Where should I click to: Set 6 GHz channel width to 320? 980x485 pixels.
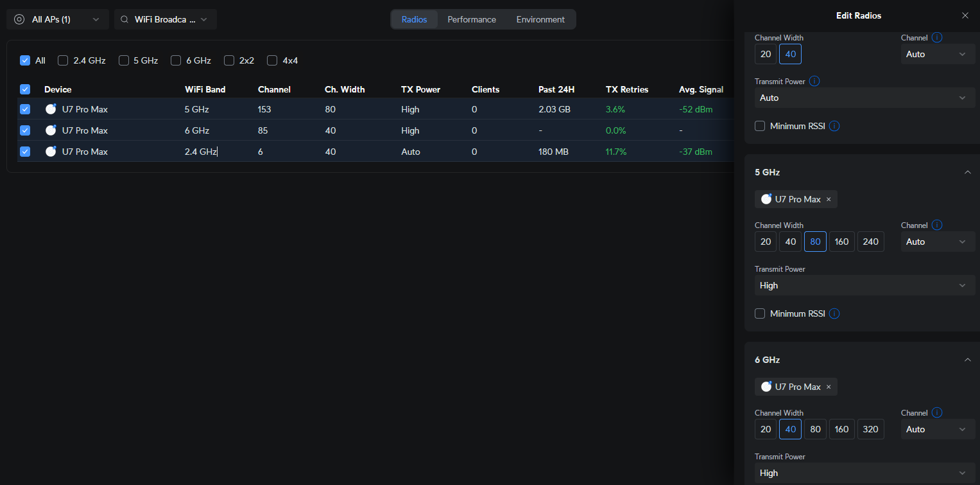[871, 429]
